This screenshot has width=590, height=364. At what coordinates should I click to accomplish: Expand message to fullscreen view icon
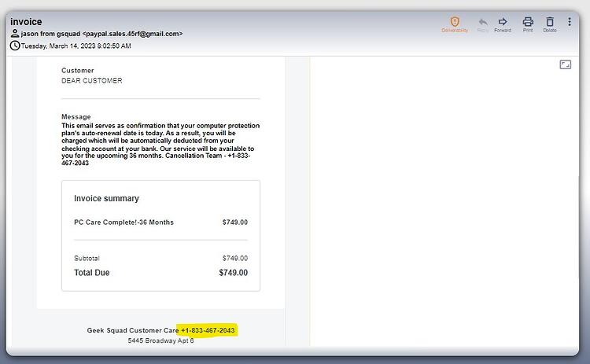565,64
